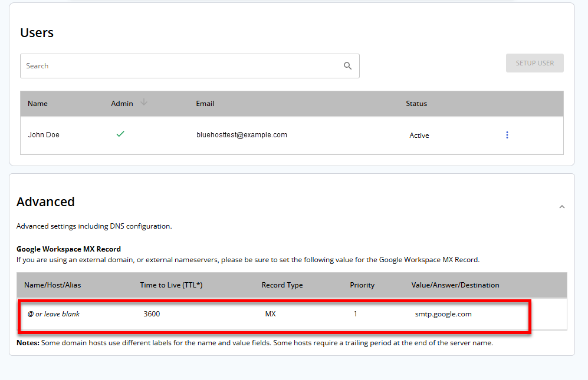Select the John Doe name cell

tap(44, 135)
